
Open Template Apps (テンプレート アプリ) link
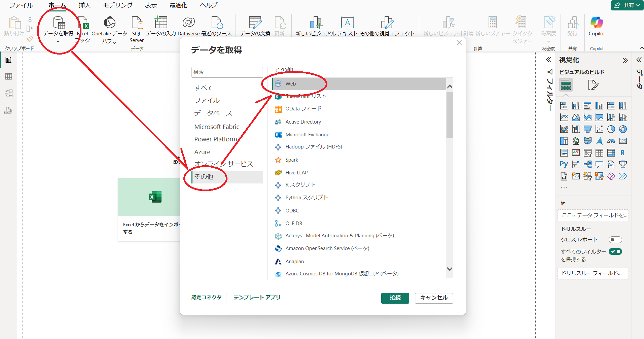tap(257, 297)
